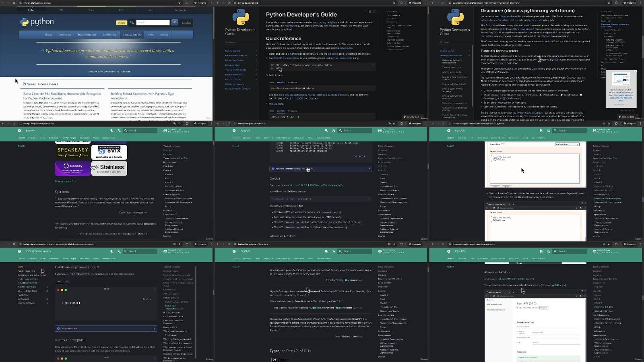
Task: Copy the JSON response code block under Check it
Action: 369,199
